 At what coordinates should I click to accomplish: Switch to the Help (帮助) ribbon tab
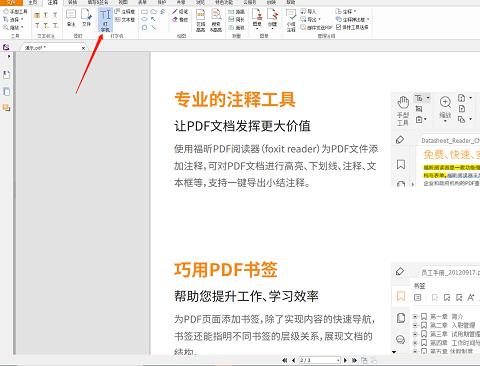click(291, 2)
